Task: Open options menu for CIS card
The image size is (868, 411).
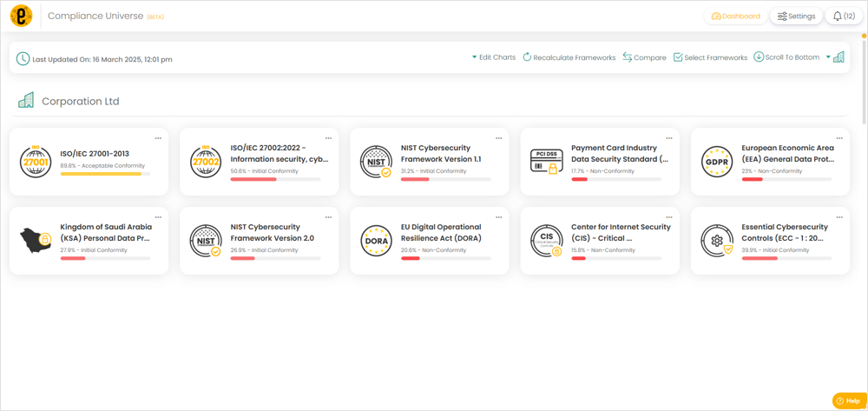Action: (669, 217)
